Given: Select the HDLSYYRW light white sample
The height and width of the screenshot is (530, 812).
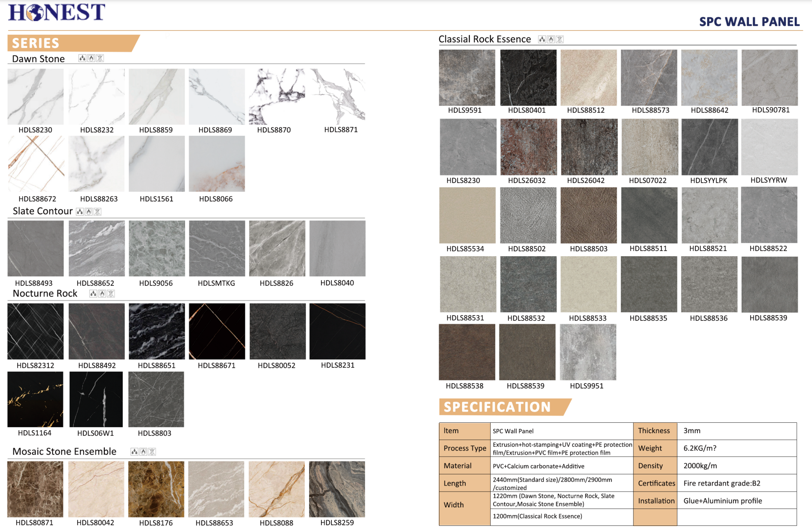Looking at the screenshot, I should click(770, 147).
